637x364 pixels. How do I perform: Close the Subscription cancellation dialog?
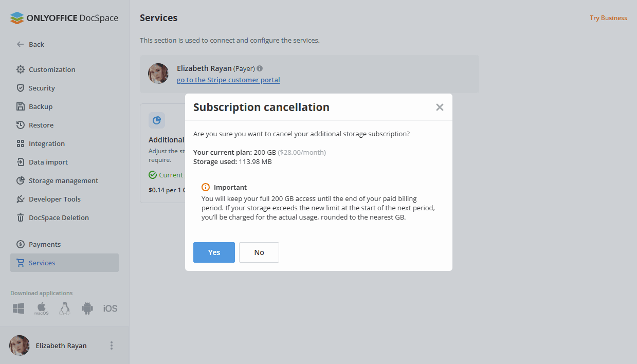440,107
